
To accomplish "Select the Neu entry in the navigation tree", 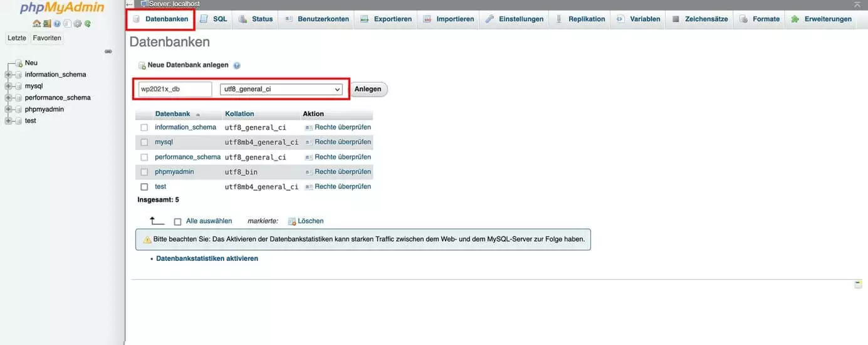I will coord(31,63).
